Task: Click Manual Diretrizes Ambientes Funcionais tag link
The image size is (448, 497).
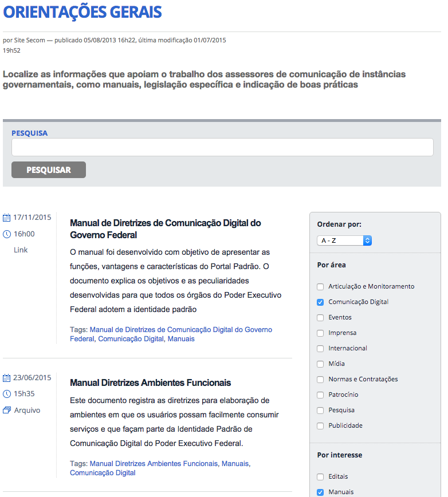Action: coord(154,464)
